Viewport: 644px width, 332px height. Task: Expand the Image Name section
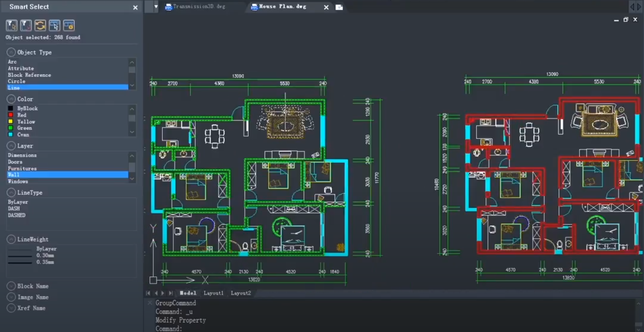(x=11, y=297)
